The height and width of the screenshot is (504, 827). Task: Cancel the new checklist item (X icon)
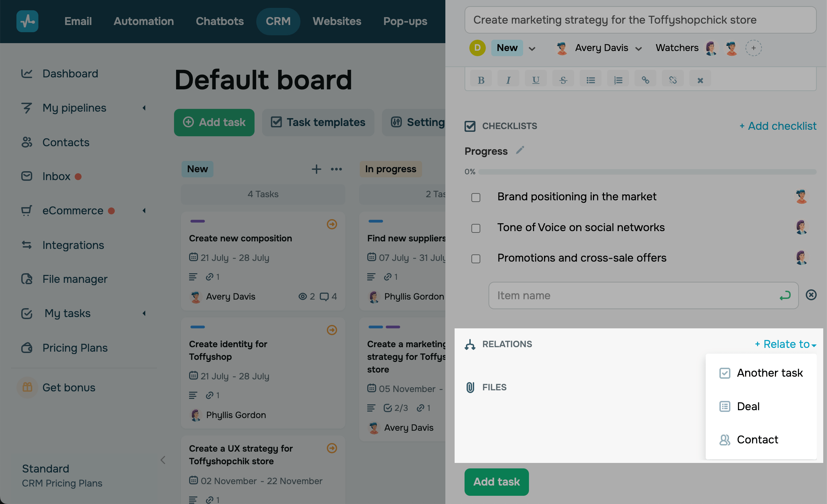(x=811, y=295)
